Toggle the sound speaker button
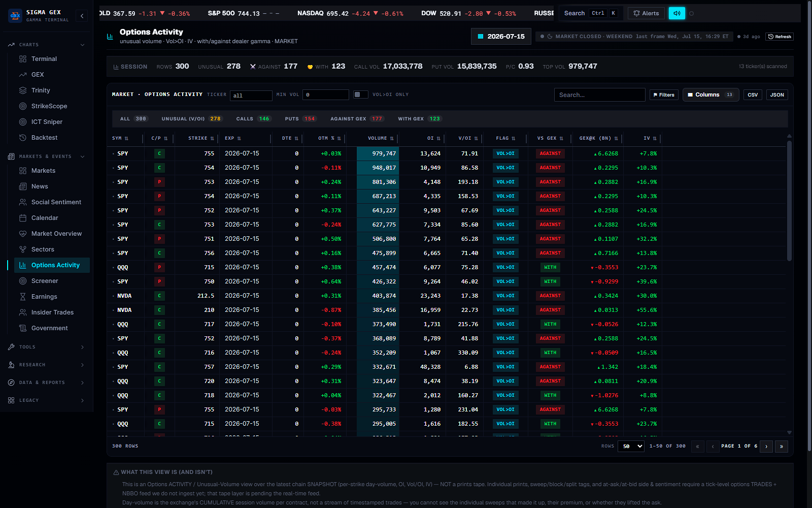812x508 pixels. coord(676,13)
